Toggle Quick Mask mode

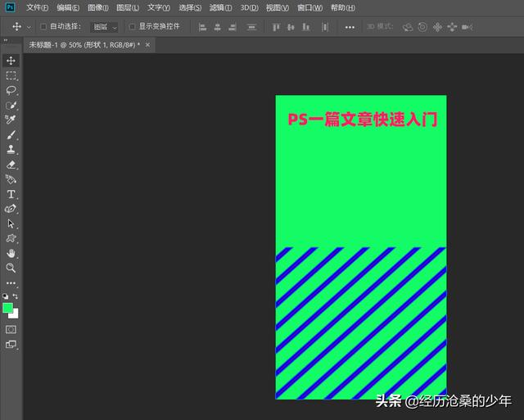(11, 329)
